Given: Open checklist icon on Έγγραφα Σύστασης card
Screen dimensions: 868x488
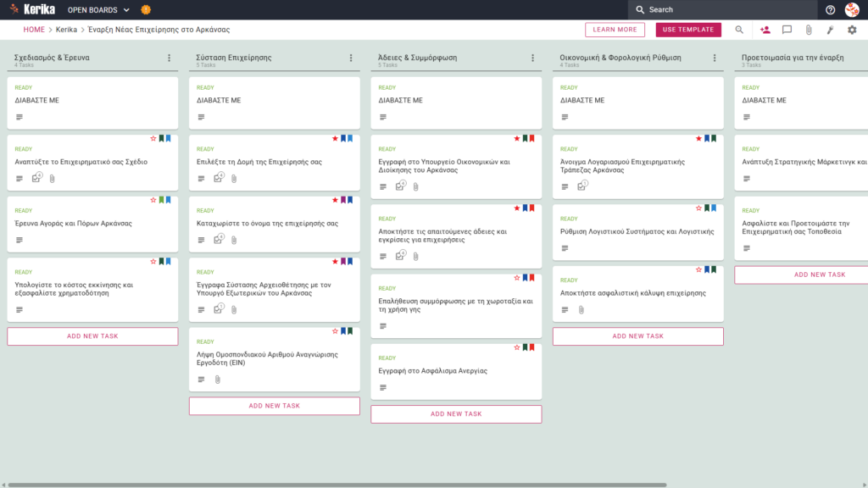Looking at the screenshot, I should (218, 309).
